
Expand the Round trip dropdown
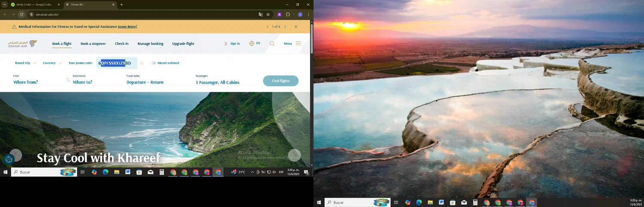coord(26,63)
